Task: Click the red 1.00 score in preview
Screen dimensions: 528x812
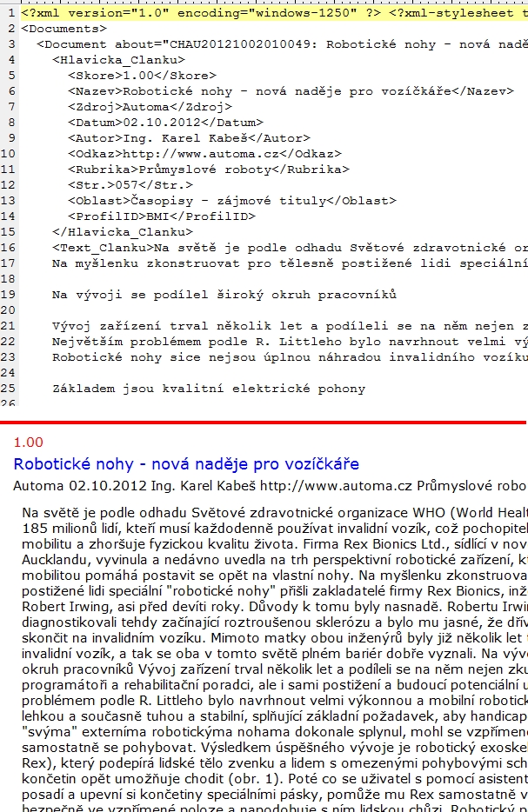Action: 29,443
